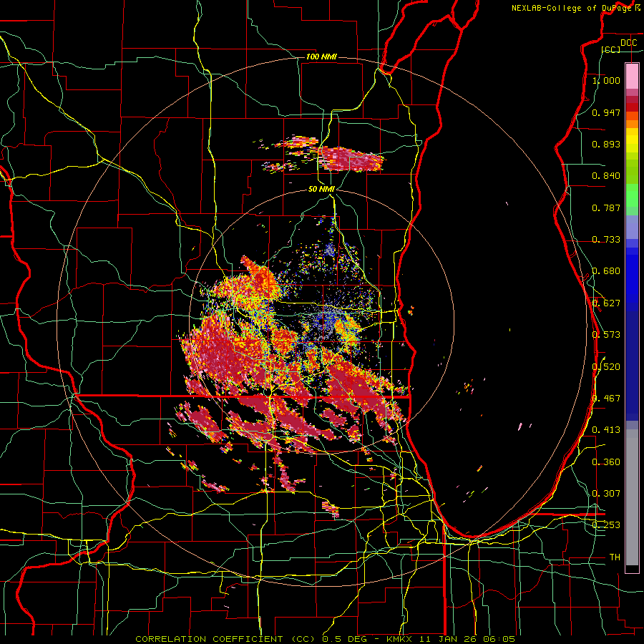Click the TH threshold label
The height and width of the screenshot is (644, 644).
click(x=615, y=557)
